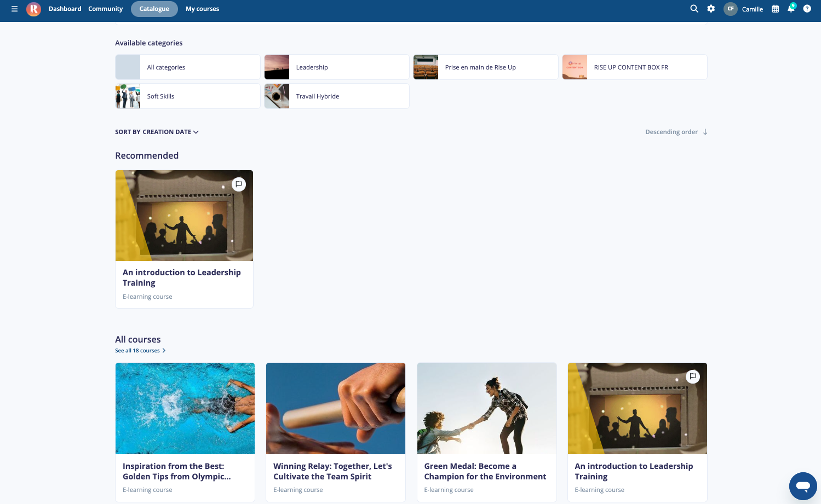Select the Leadership category

point(337,67)
